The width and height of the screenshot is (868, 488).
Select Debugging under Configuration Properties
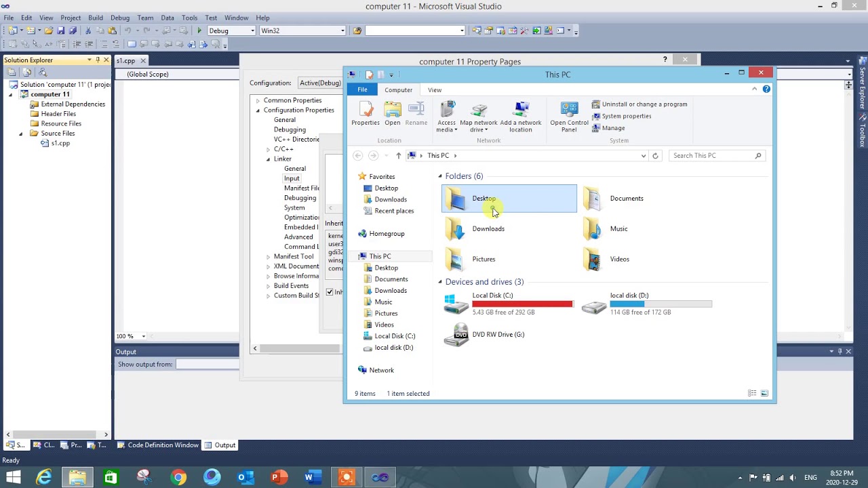pyautogui.click(x=290, y=129)
